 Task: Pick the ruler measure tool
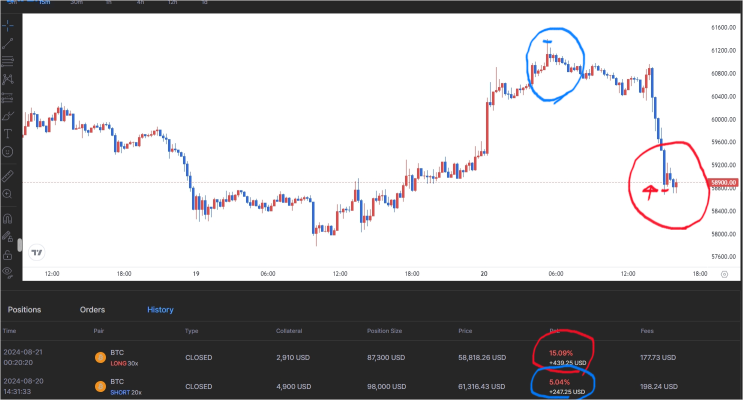[8, 176]
